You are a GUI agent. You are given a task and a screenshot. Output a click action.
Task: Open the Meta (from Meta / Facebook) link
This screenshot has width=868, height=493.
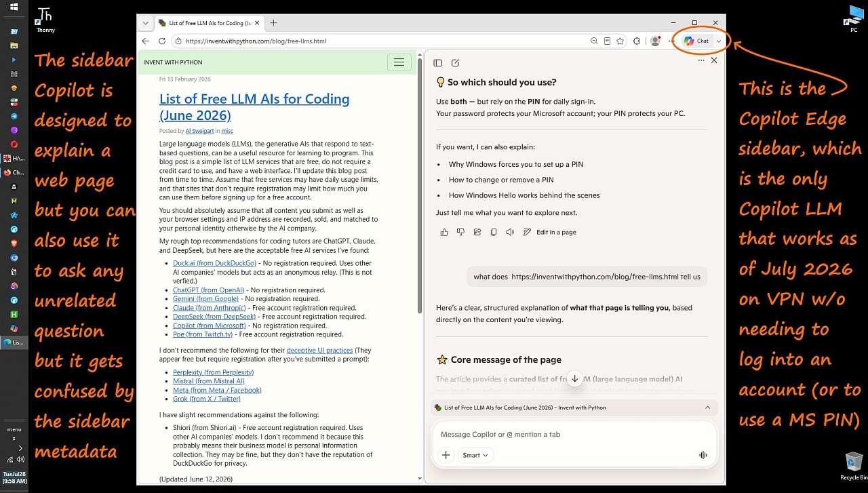coord(217,390)
